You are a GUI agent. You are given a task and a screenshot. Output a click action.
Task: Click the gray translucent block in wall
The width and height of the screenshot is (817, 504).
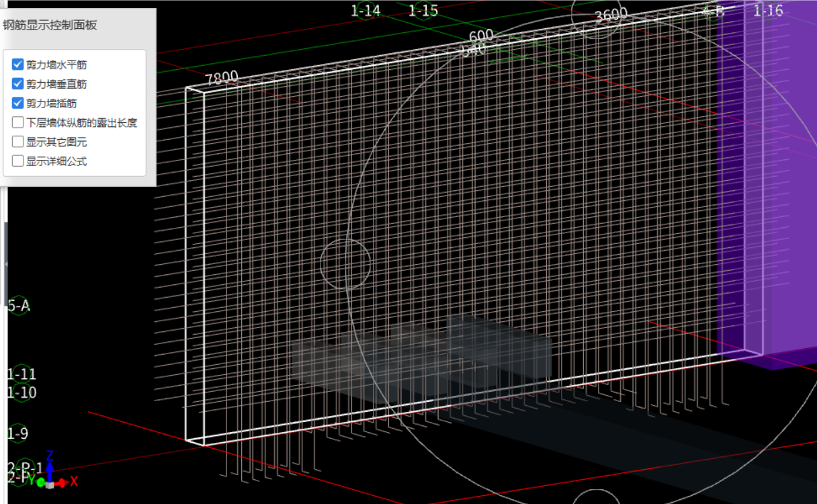pyautogui.click(x=421, y=360)
